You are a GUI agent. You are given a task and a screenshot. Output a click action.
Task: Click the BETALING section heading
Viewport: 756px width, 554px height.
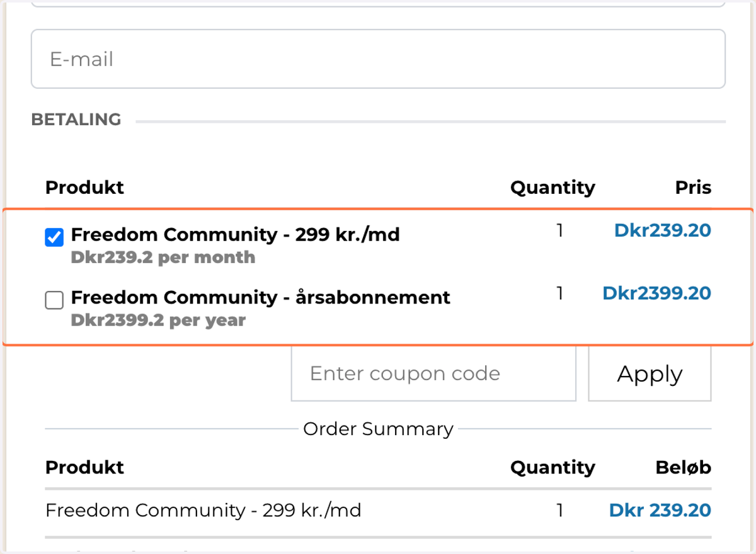tap(76, 120)
